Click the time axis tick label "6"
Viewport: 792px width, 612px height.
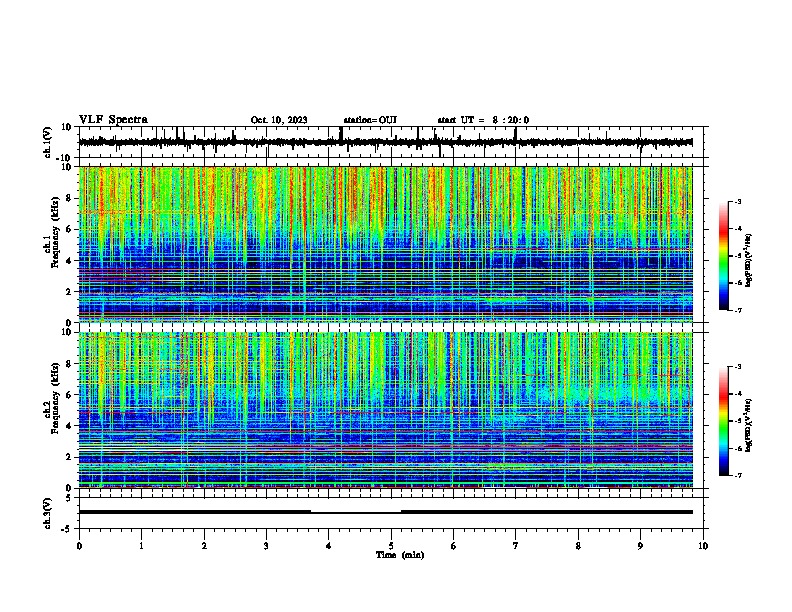click(454, 546)
